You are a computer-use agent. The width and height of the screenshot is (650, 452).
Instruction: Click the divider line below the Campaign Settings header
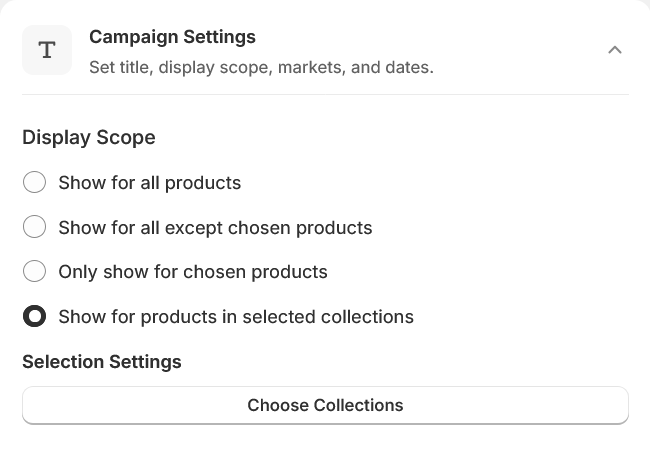click(325, 94)
